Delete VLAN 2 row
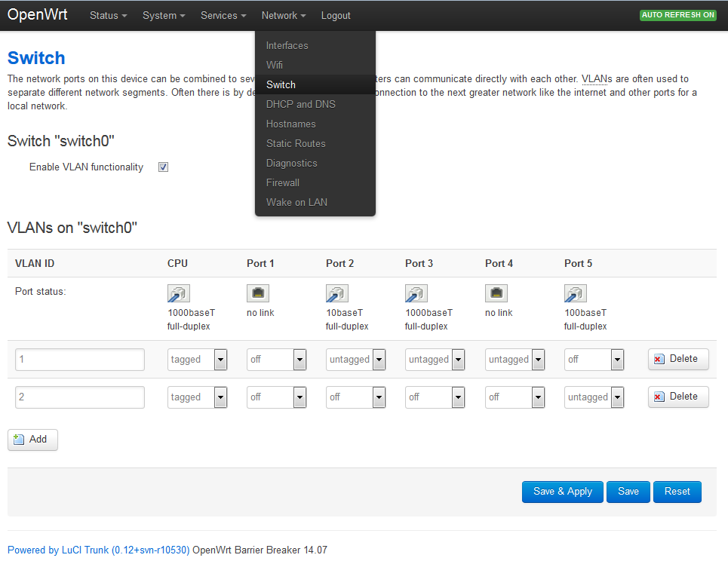 coord(678,397)
